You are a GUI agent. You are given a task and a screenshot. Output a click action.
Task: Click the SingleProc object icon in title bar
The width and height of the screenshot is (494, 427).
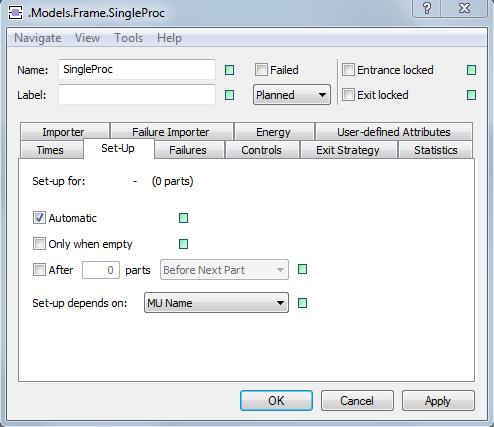[15, 13]
